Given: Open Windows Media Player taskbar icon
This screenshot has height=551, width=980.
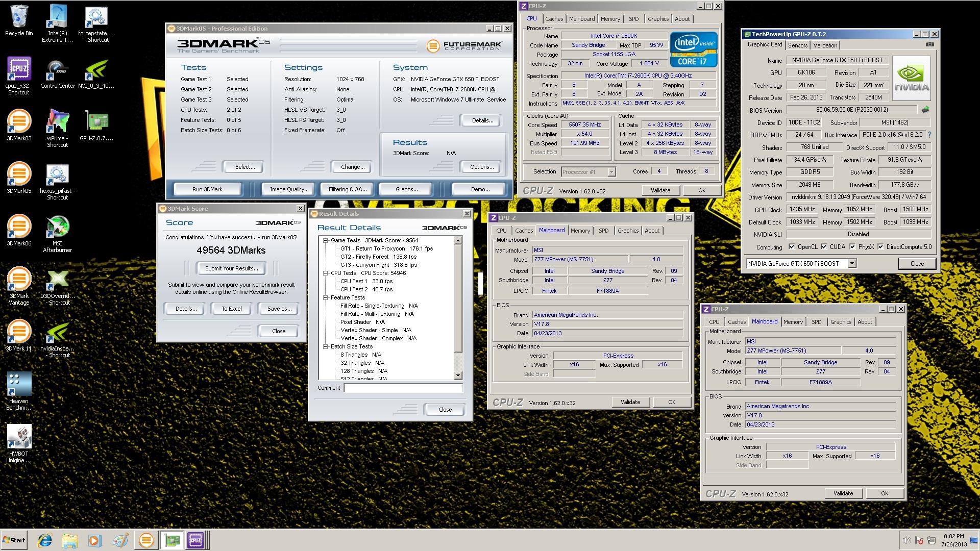Looking at the screenshot, I should (94, 540).
